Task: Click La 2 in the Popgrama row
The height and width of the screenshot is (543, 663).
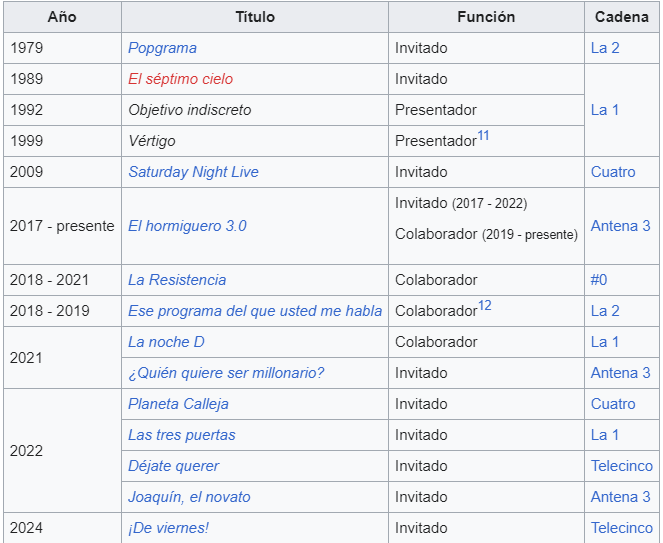Action: 605,48
